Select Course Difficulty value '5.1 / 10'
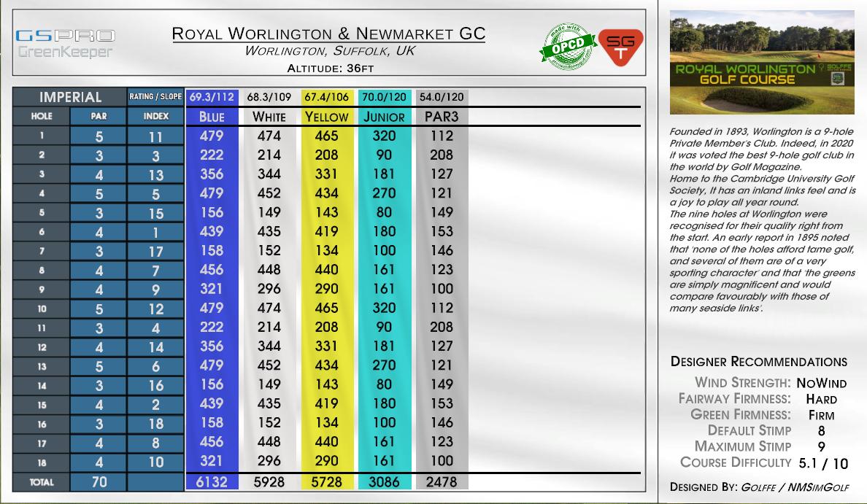This screenshot has width=867, height=504. click(822, 463)
